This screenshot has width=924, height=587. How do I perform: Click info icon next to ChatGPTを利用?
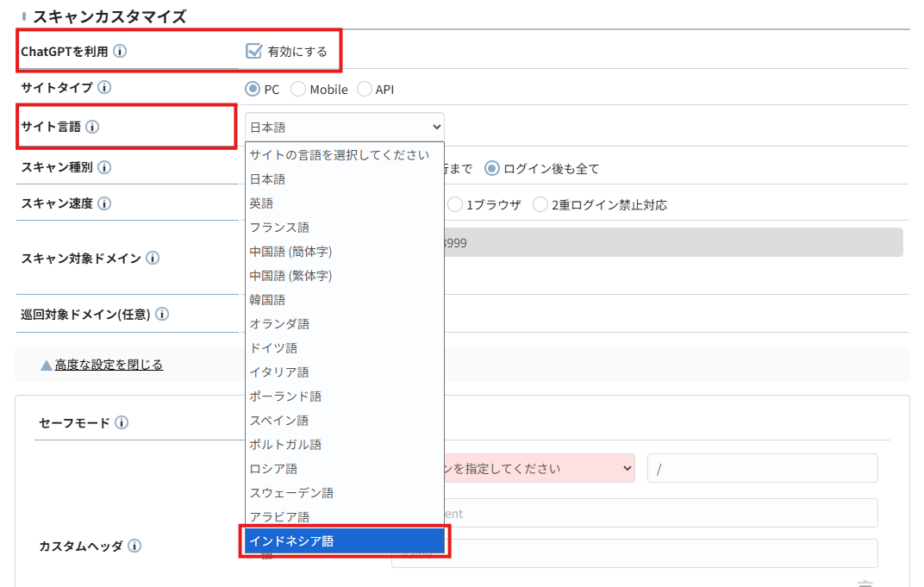click(120, 51)
